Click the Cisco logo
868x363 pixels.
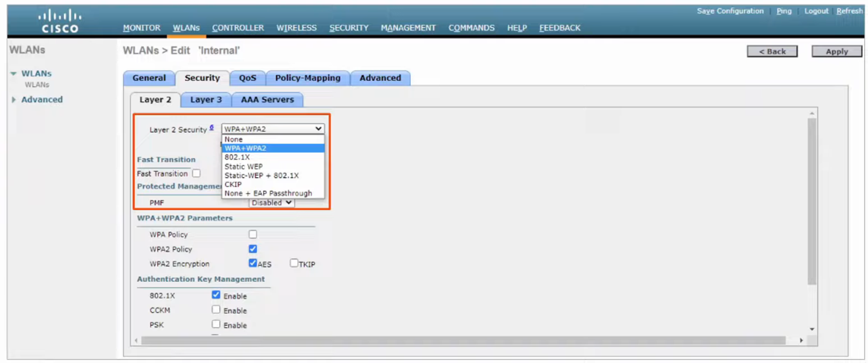click(x=59, y=22)
